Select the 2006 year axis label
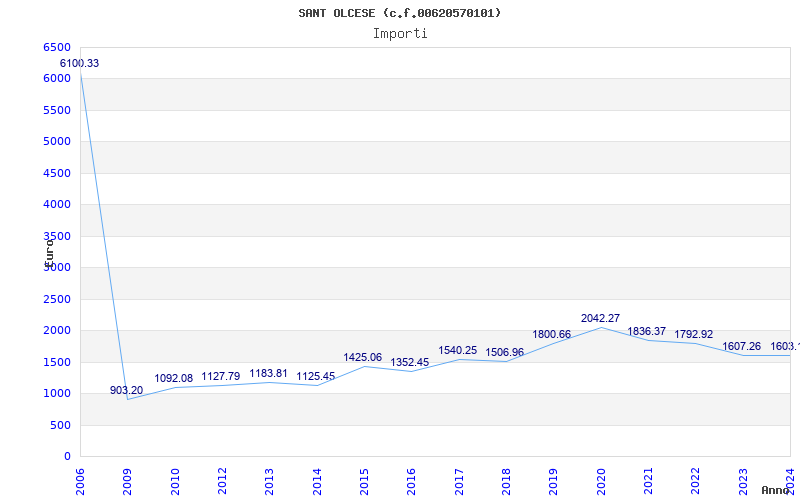The height and width of the screenshot is (500, 800). pos(80,481)
